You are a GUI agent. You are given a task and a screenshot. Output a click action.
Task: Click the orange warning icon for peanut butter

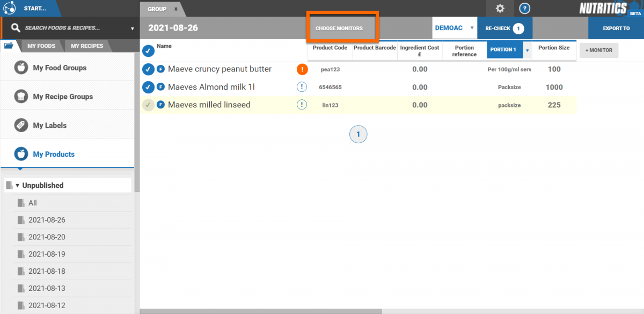point(302,69)
